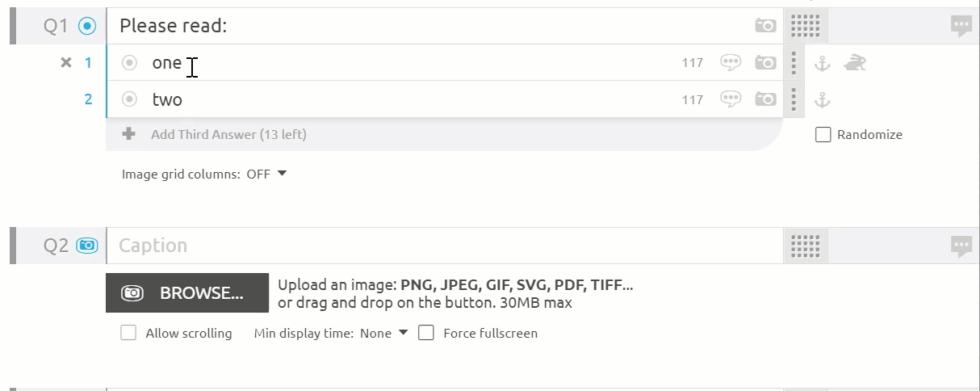Open the grid menu icon for Q2
Viewport: 980px width, 391px height.
[805, 246]
